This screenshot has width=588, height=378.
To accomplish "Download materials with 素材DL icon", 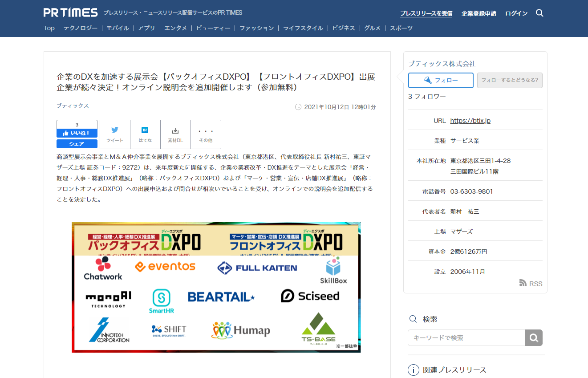I will tap(175, 134).
